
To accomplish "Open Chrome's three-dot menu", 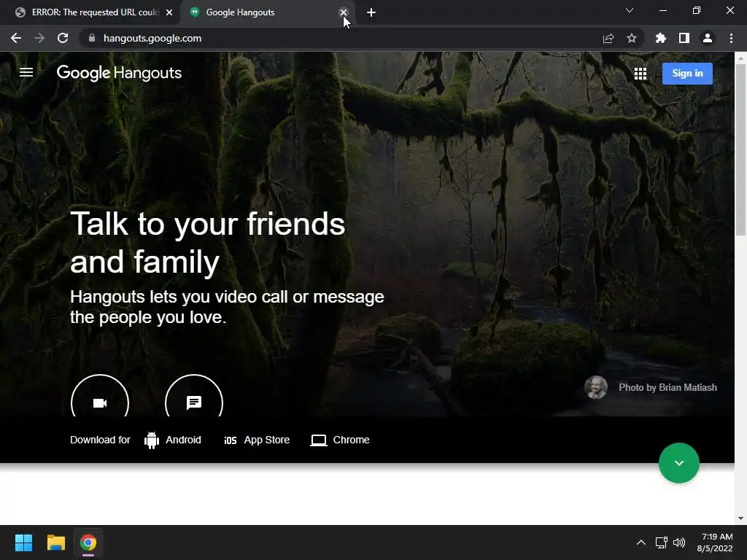I will (731, 38).
